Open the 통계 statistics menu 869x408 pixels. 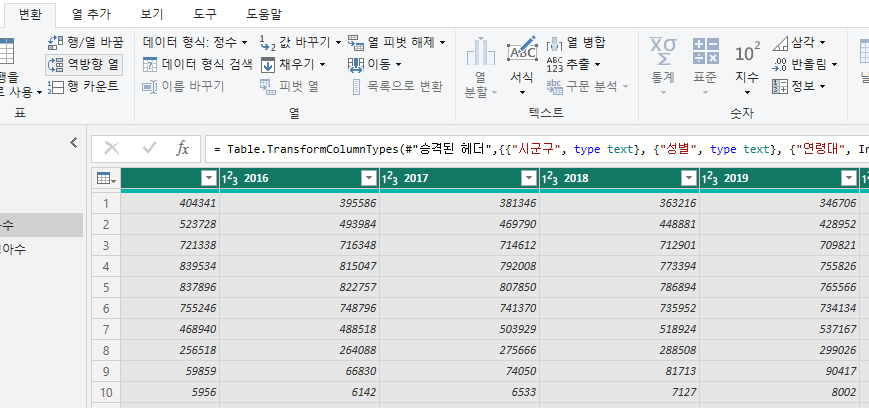point(663,67)
